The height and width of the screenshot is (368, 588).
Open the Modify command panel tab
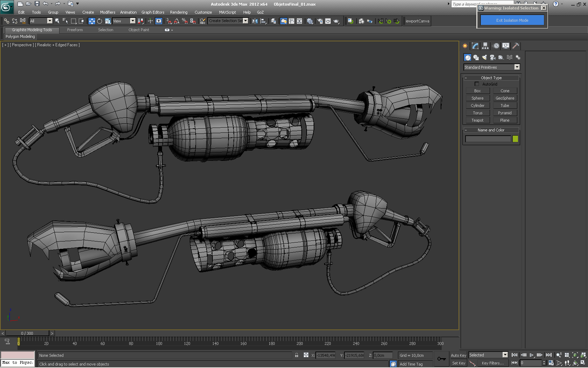point(475,46)
